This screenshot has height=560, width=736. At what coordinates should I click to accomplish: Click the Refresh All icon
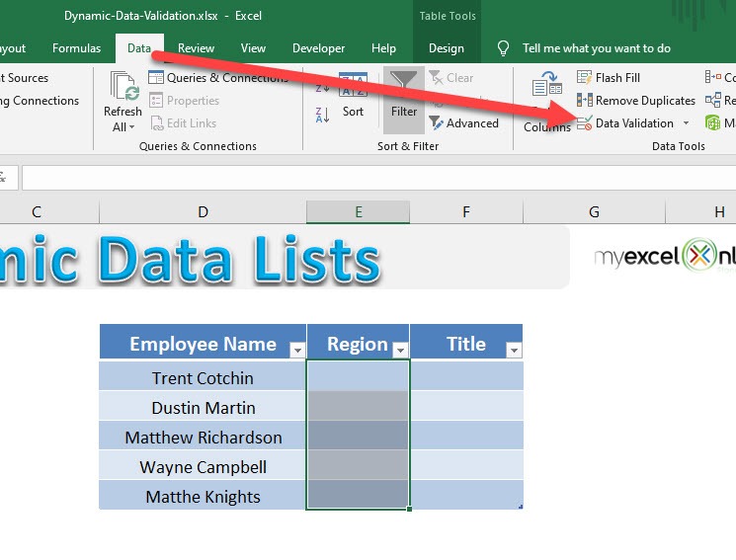[x=124, y=86]
